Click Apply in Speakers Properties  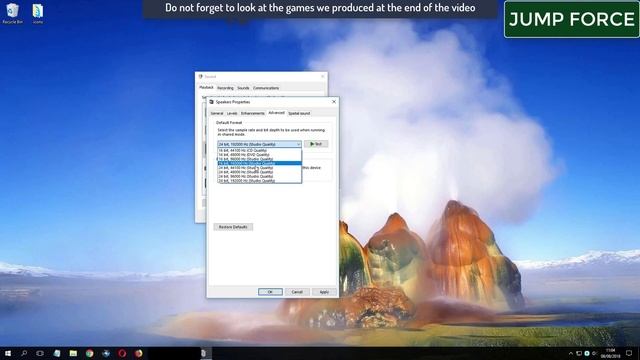(324, 292)
